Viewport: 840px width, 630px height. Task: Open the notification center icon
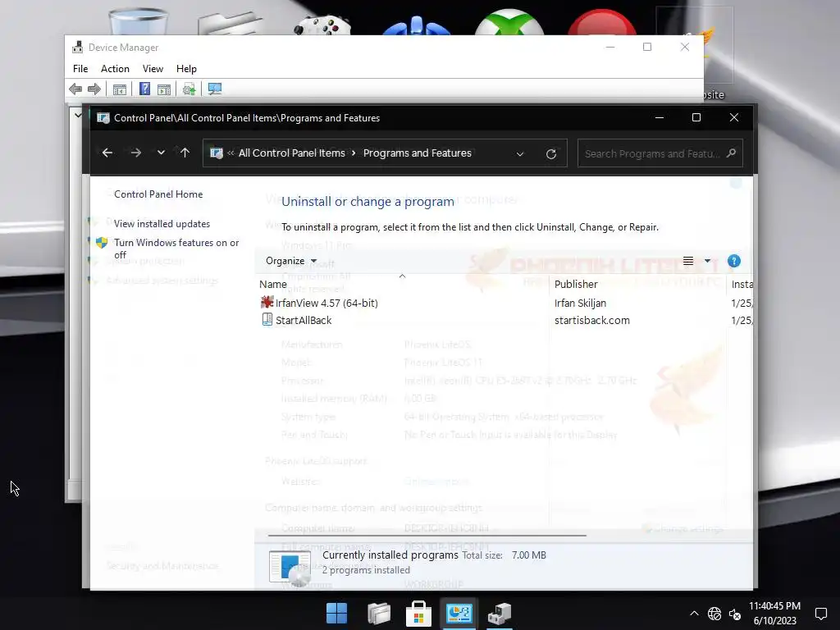pyautogui.click(x=820, y=614)
